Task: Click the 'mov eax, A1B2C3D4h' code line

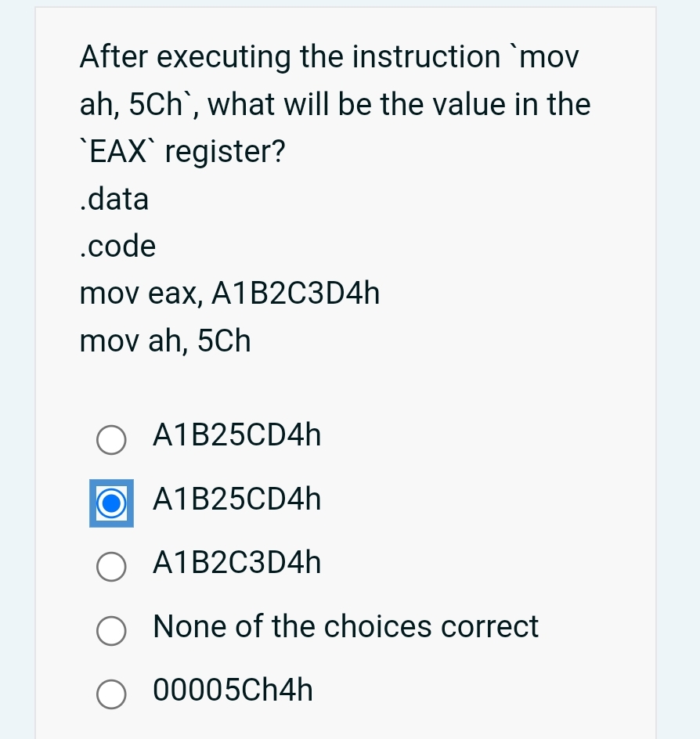Action: tap(229, 294)
